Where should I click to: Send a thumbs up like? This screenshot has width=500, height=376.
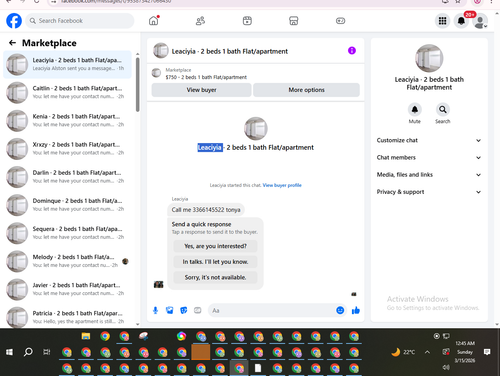(356, 310)
